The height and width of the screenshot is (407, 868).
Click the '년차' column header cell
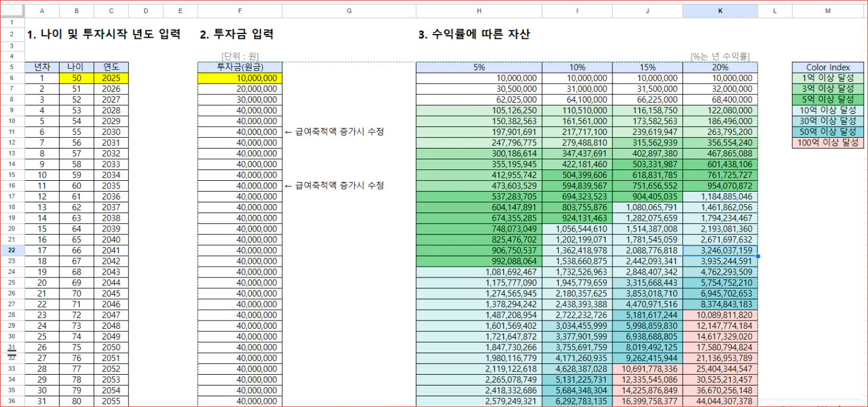42,67
